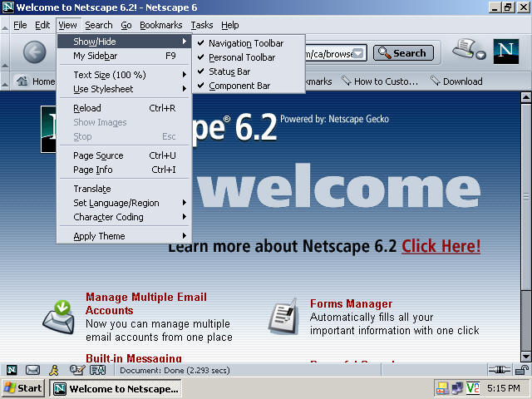Open the Help menu

230,25
